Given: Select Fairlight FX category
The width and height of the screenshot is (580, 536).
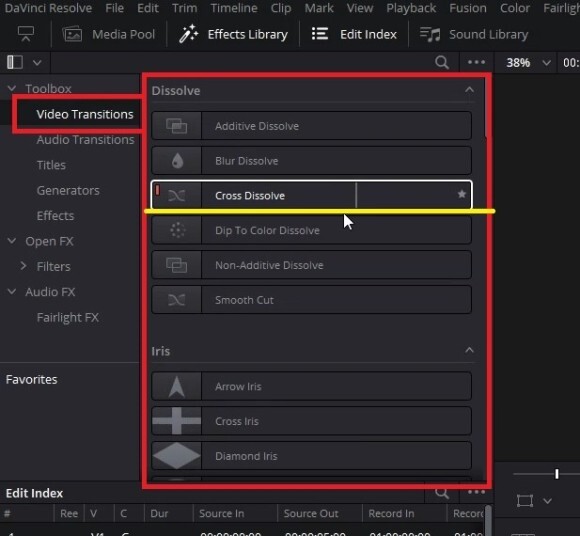Looking at the screenshot, I should point(68,317).
